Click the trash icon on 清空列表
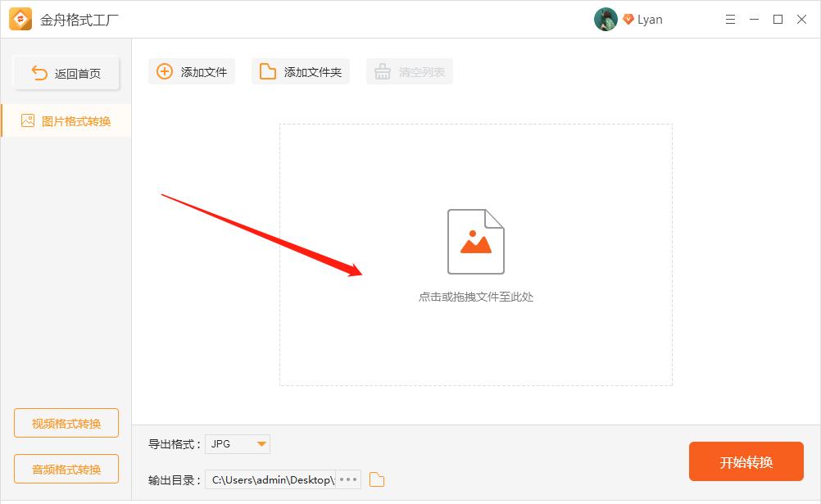This screenshot has height=504, width=821. point(382,71)
